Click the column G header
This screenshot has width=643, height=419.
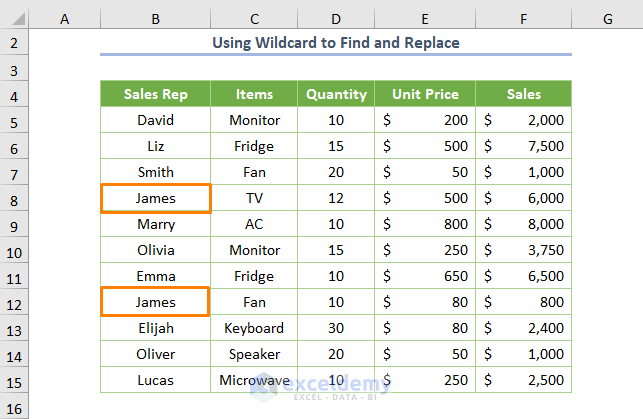pyautogui.click(x=607, y=18)
